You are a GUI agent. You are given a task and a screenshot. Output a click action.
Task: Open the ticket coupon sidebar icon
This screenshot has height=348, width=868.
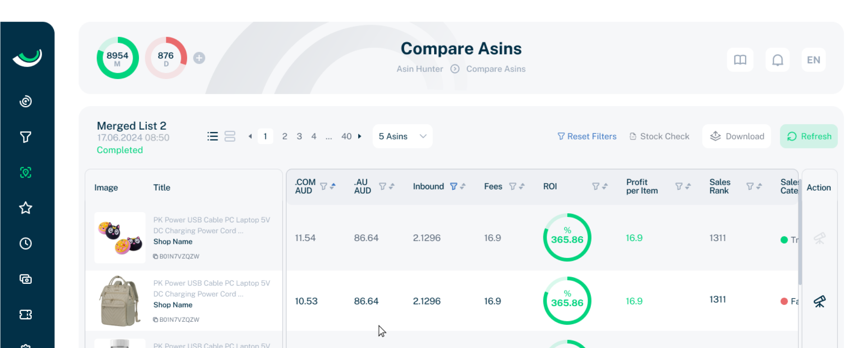26,314
